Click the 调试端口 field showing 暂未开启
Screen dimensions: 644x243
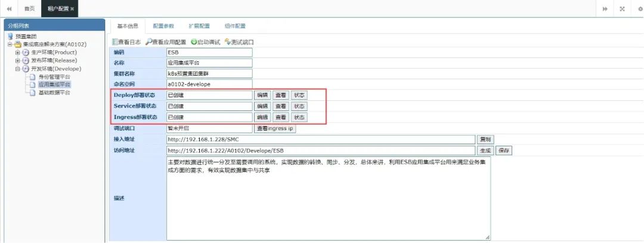pos(209,128)
